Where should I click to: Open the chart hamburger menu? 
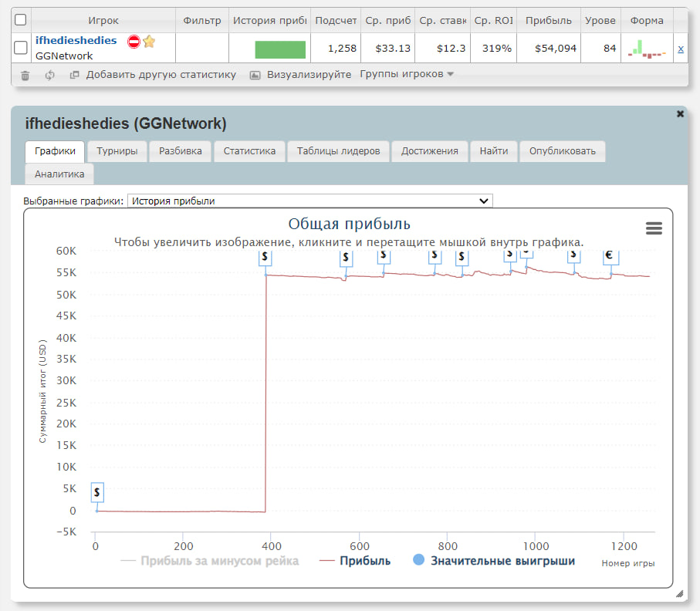(654, 228)
